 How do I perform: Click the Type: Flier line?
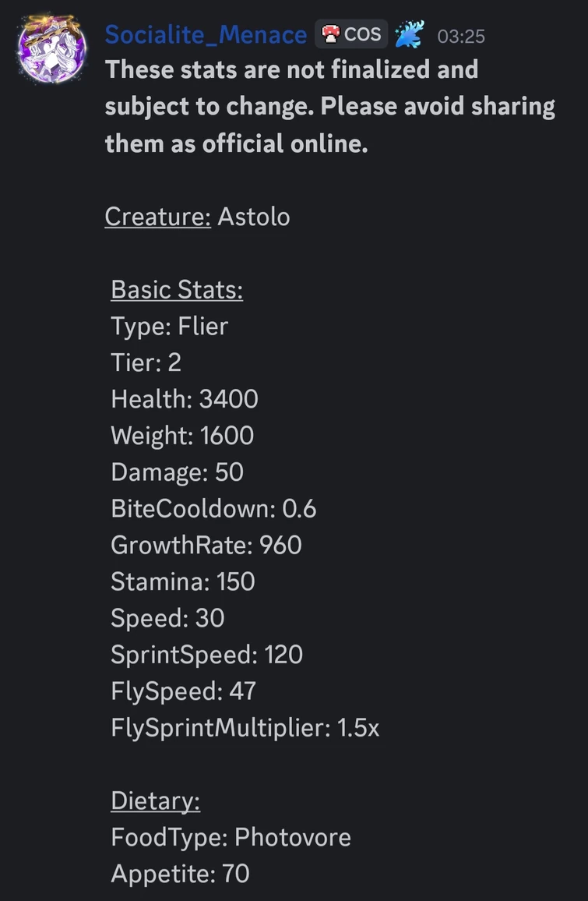169,326
